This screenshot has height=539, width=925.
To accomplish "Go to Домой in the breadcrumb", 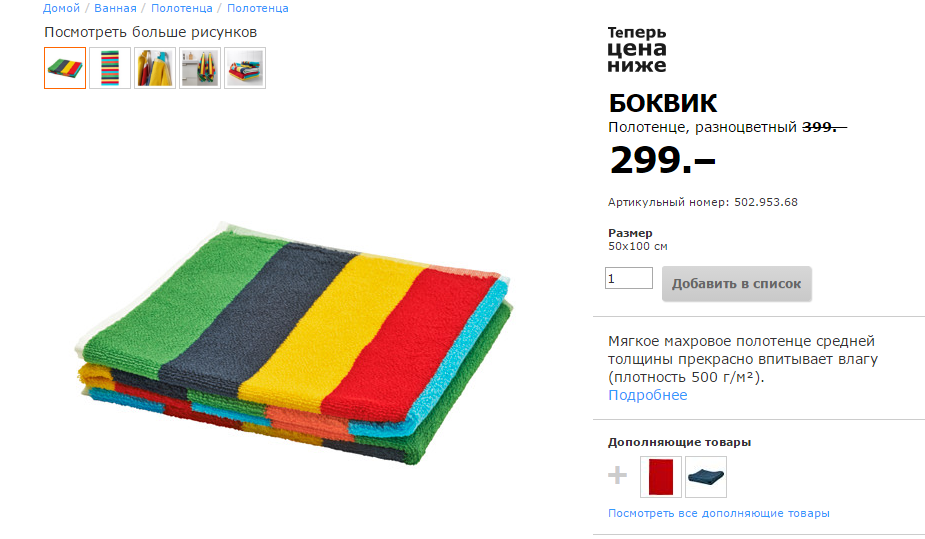I will (61, 8).
